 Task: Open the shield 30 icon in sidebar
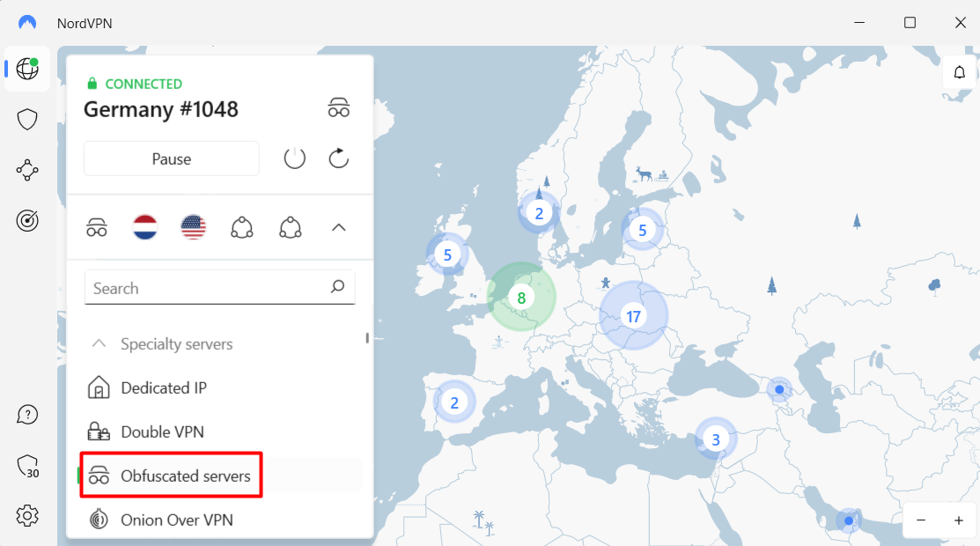pos(27,466)
